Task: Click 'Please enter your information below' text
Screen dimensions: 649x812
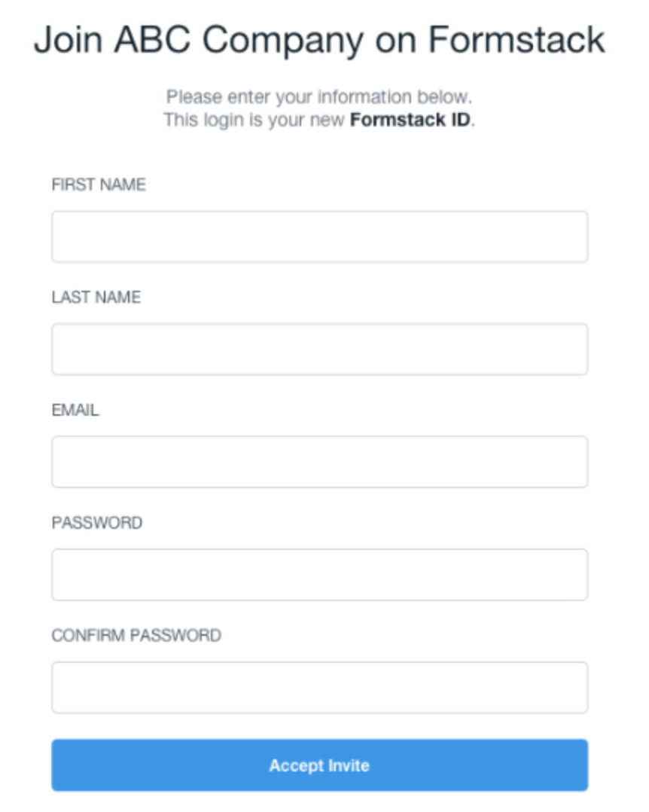Action: 319,97
